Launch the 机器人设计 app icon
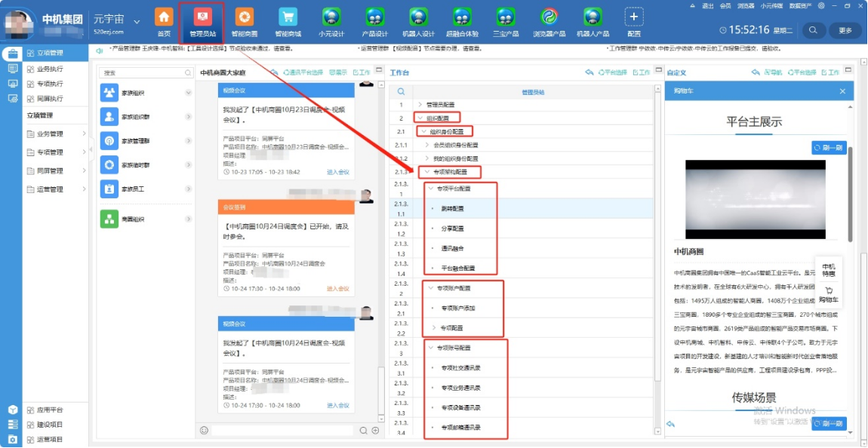Viewport: 868px width, 448px height. [418, 17]
